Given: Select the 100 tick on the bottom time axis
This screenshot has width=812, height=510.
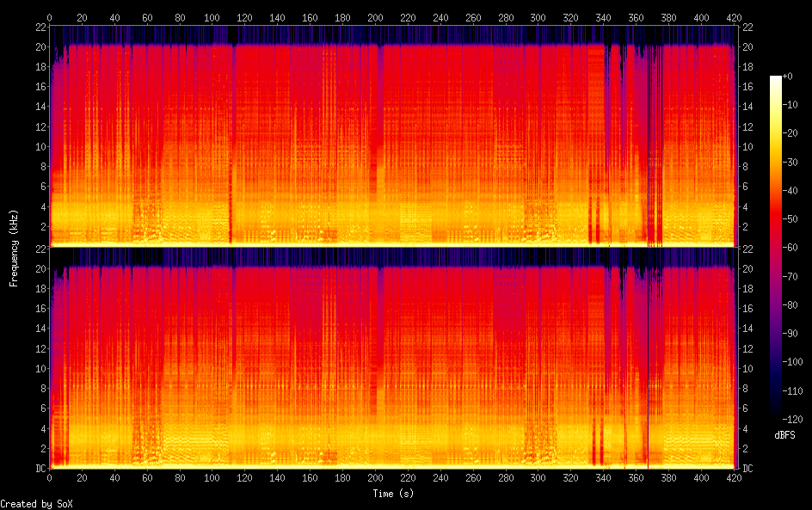Looking at the screenshot, I should (x=212, y=478).
